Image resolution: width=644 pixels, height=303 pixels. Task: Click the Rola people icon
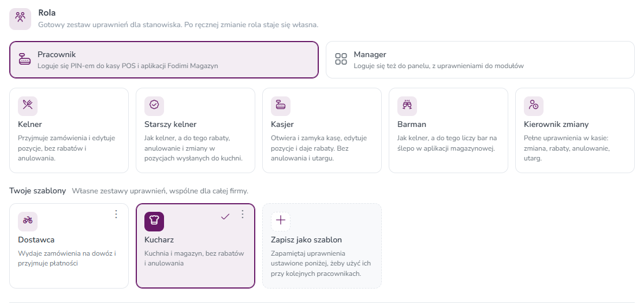(20, 17)
